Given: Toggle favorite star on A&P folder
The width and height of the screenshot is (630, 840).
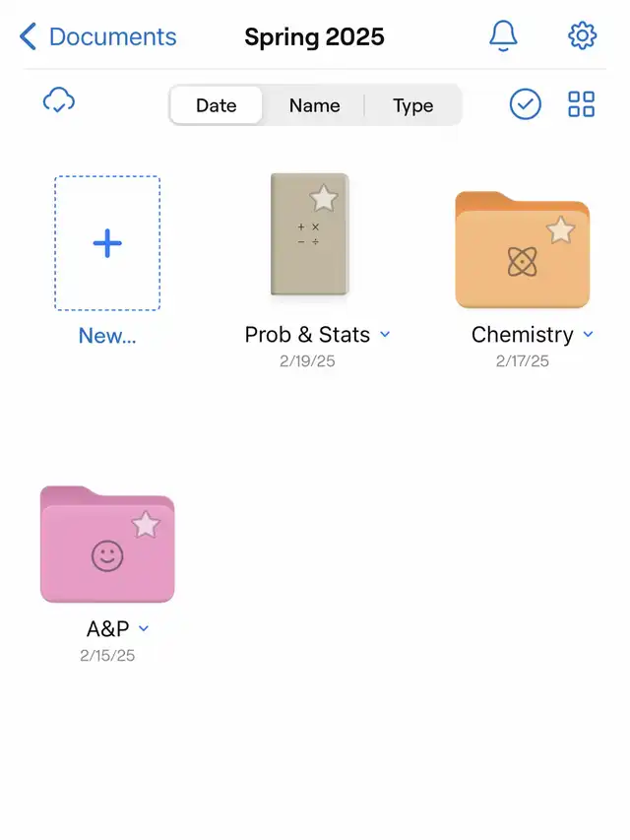Looking at the screenshot, I should [x=146, y=525].
